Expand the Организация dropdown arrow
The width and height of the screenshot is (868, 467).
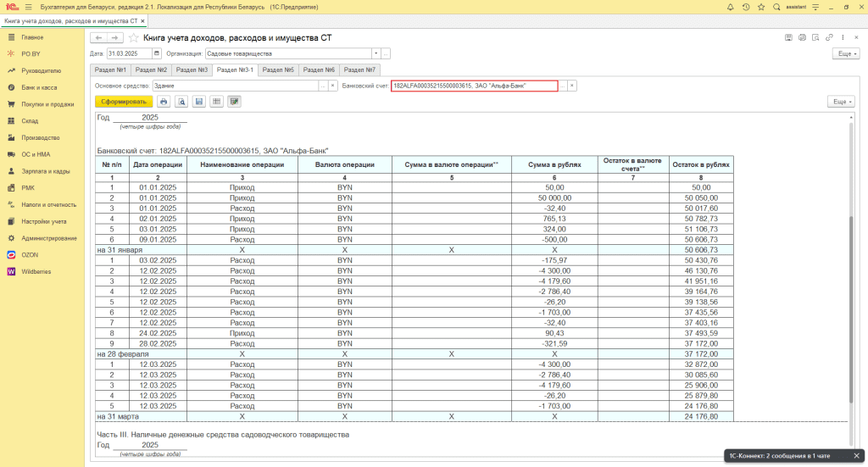click(376, 53)
